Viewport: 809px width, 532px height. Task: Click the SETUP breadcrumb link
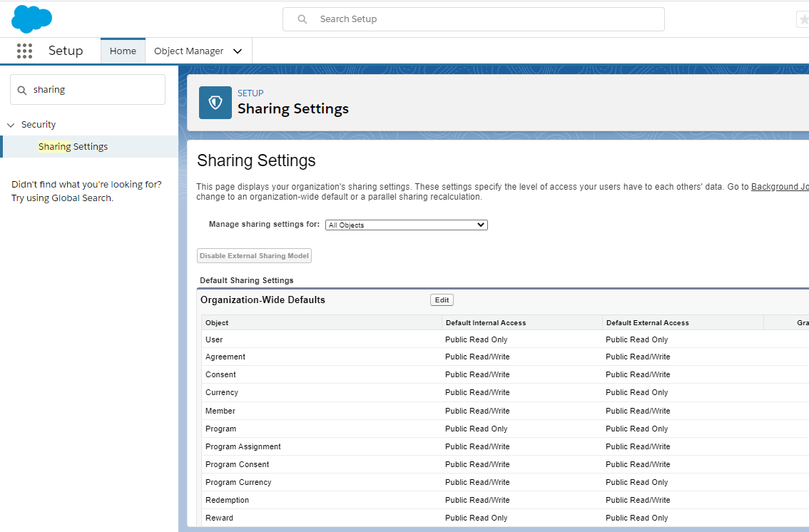point(250,93)
